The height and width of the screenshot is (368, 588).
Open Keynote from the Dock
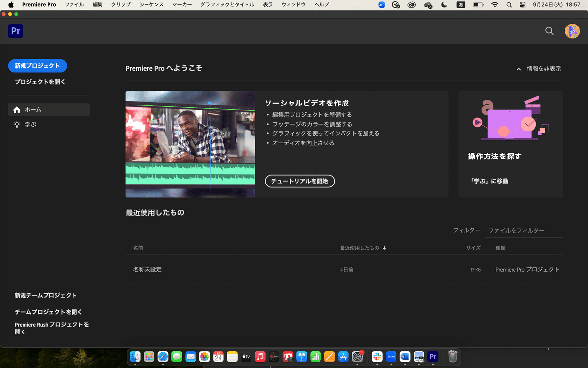coord(302,357)
